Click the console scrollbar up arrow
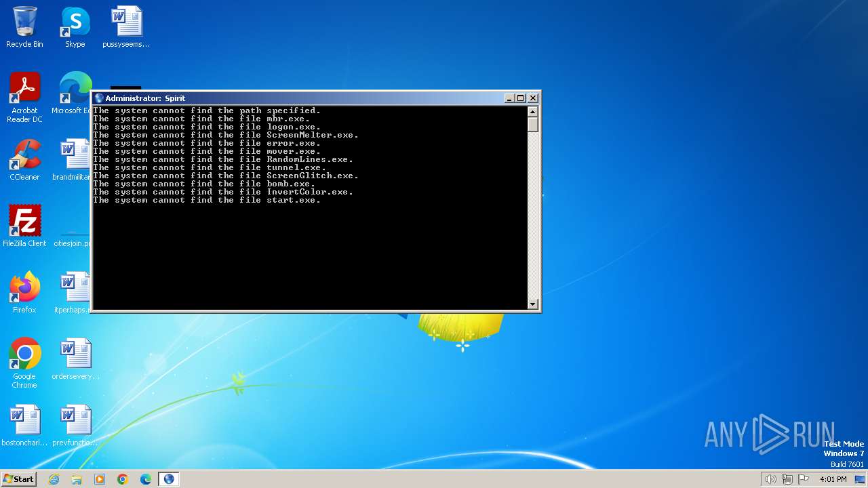The width and height of the screenshot is (868, 488). click(x=532, y=112)
